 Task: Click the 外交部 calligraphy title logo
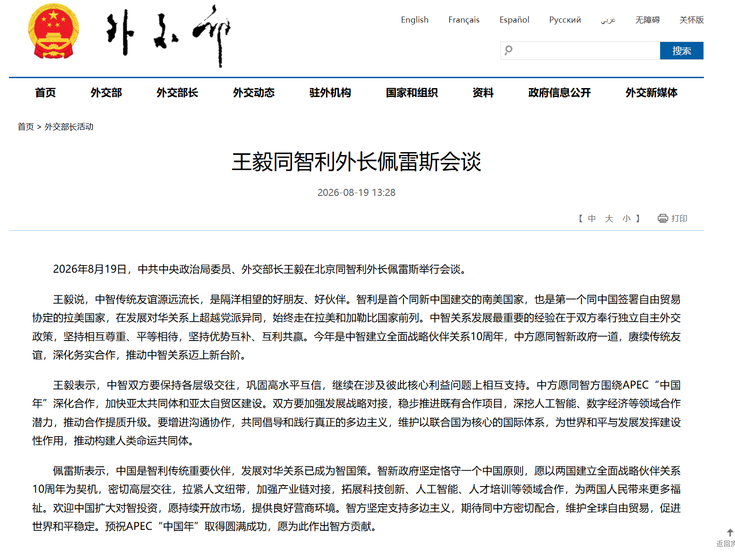(x=169, y=36)
